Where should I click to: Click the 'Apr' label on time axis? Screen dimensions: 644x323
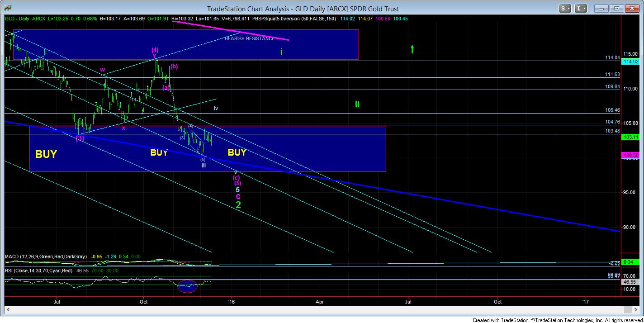point(320,301)
